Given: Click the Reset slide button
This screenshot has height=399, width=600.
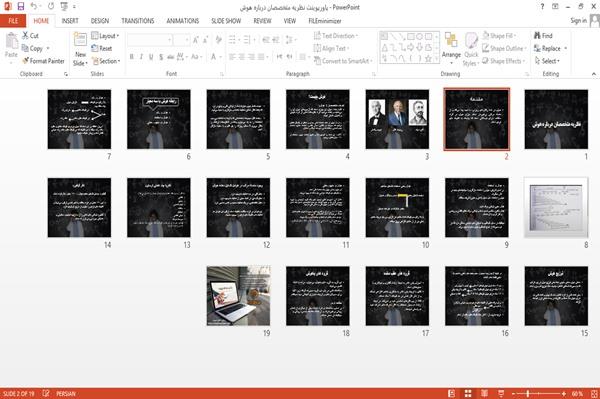Looking at the screenshot, I should coord(102,48).
